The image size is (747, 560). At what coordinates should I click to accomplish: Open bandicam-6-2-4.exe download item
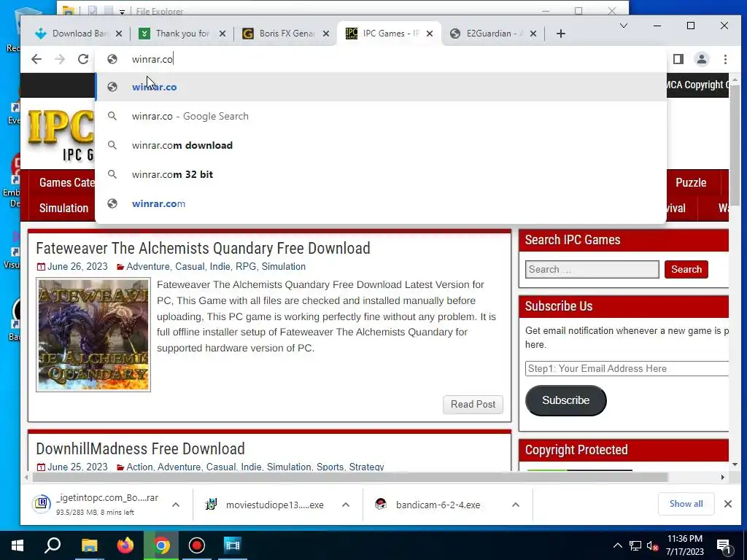coord(427,505)
